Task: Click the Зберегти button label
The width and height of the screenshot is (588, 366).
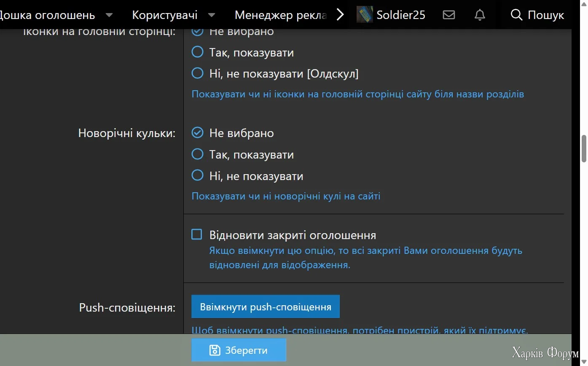Action: tap(246, 350)
